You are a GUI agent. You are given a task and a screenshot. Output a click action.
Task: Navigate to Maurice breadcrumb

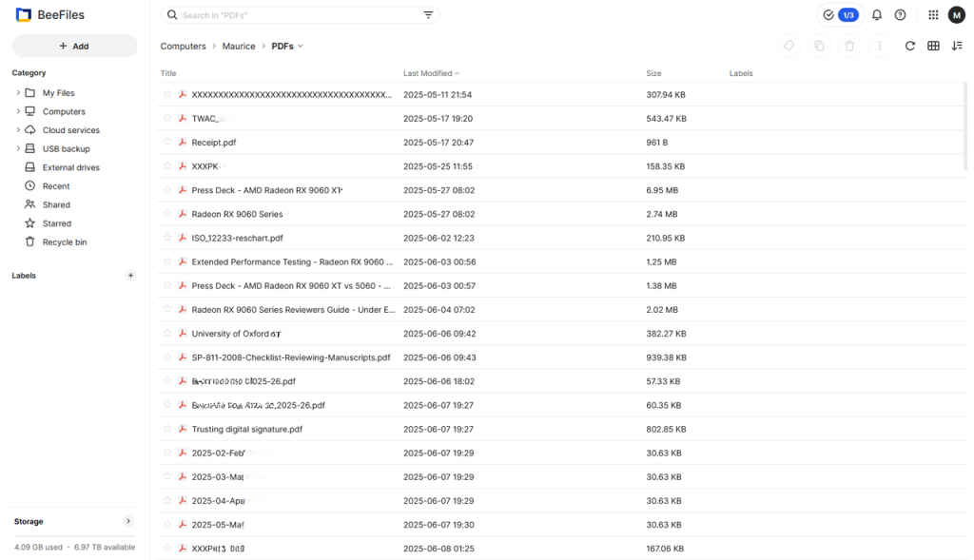(239, 46)
